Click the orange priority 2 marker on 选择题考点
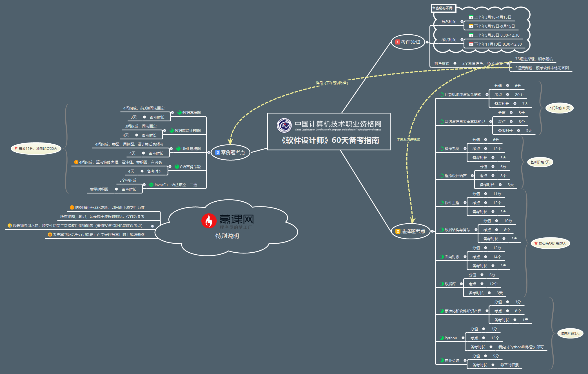The width and height of the screenshot is (588, 374). pos(398,231)
